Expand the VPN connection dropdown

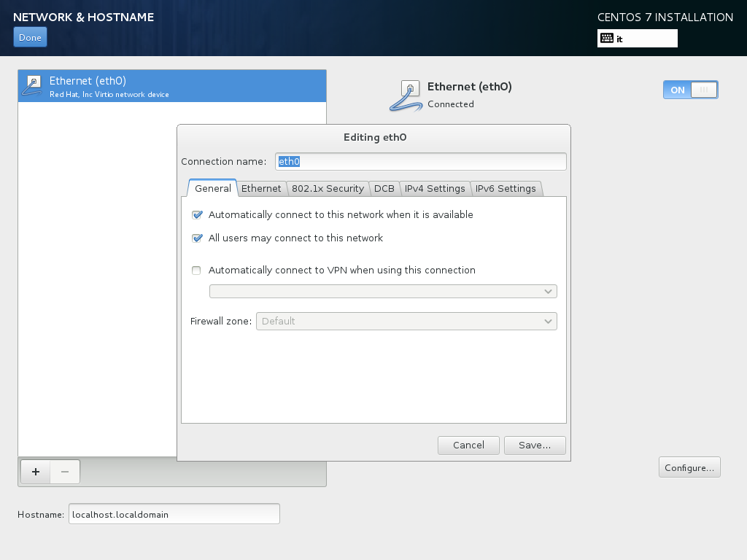point(383,292)
